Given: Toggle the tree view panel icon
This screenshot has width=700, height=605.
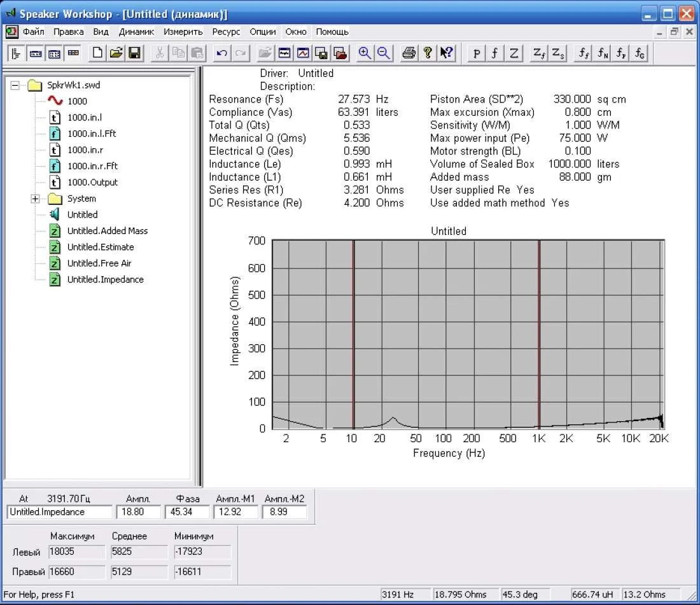Looking at the screenshot, I should pyautogui.click(x=17, y=53).
